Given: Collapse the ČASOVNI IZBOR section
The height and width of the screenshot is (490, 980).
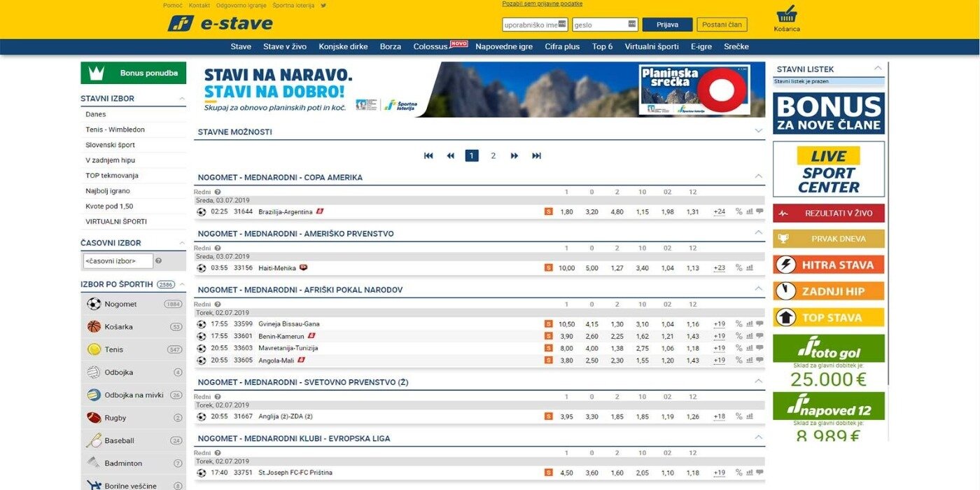Looking at the screenshot, I should coord(182,243).
